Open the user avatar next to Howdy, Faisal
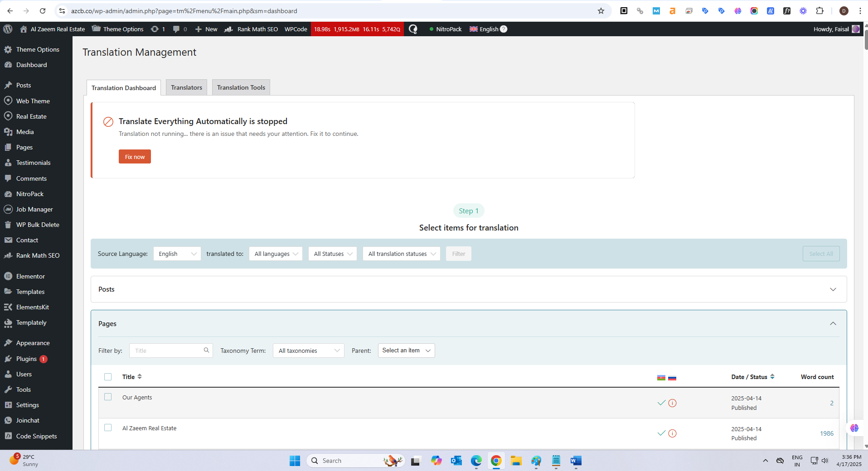 point(856,29)
